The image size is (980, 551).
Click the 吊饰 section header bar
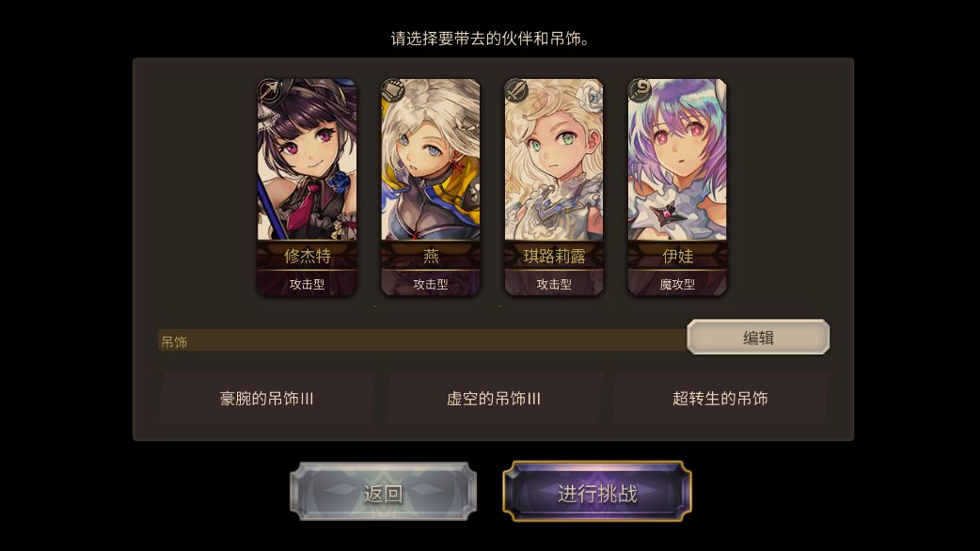(x=422, y=340)
